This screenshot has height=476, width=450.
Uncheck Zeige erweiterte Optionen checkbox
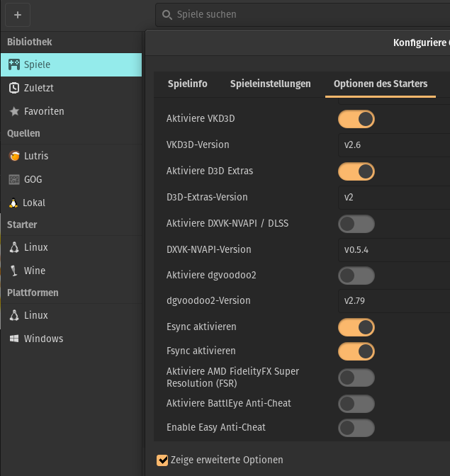[162, 460]
